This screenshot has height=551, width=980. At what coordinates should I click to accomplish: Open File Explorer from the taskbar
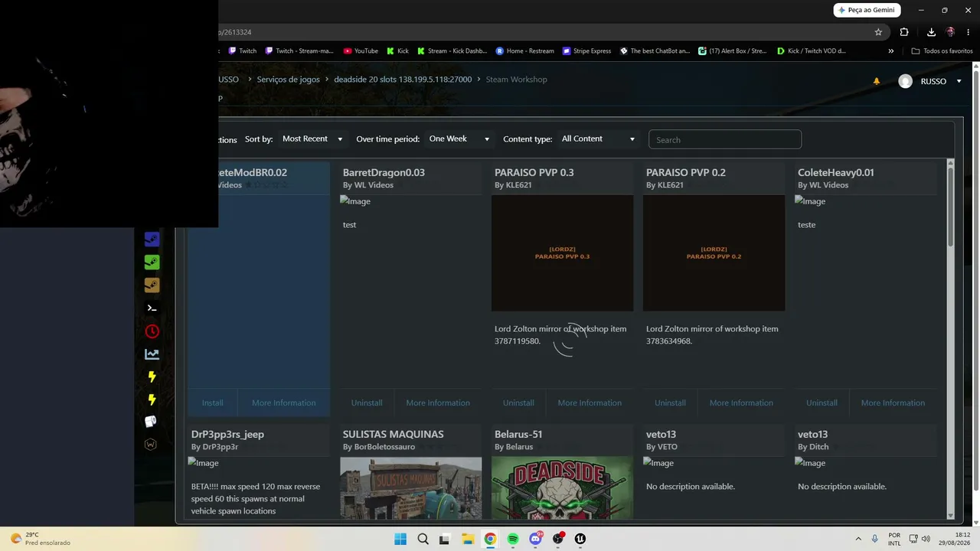468,539
